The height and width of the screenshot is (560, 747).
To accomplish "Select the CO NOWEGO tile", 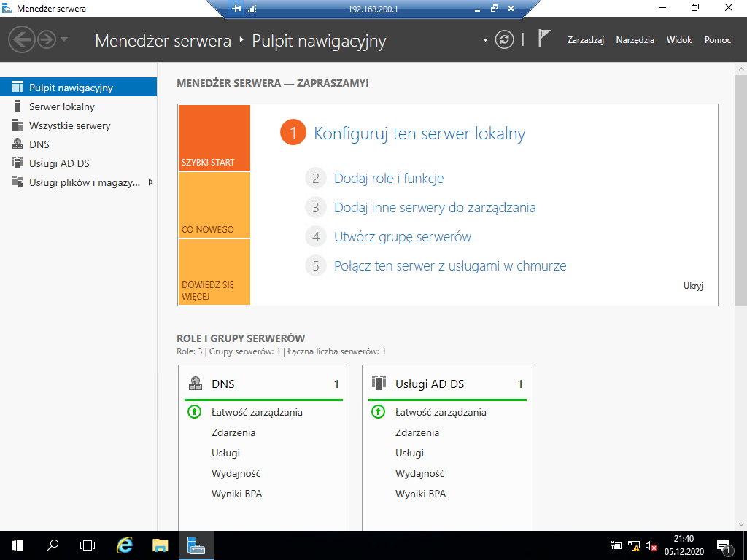I will pyautogui.click(x=214, y=205).
